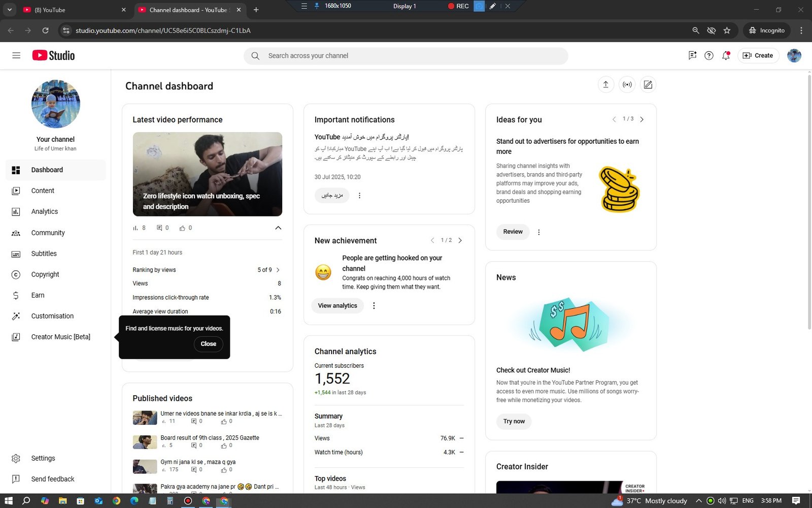Click Try now for Creator Music

click(x=514, y=422)
